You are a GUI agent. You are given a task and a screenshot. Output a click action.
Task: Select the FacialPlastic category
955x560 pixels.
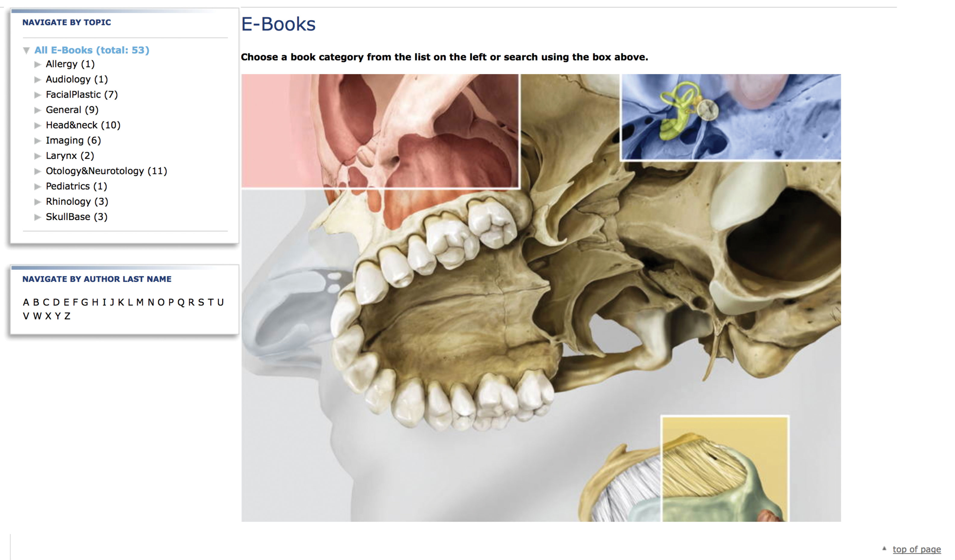coord(82,94)
